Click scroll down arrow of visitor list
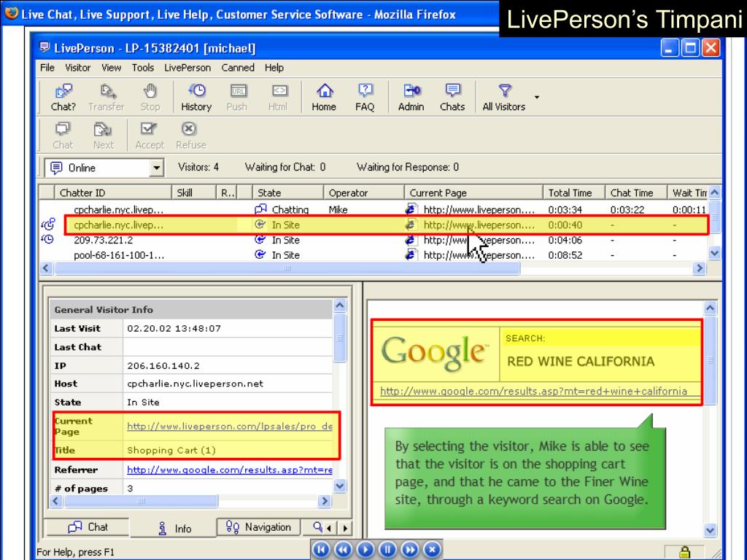The height and width of the screenshot is (560, 747). tap(714, 253)
